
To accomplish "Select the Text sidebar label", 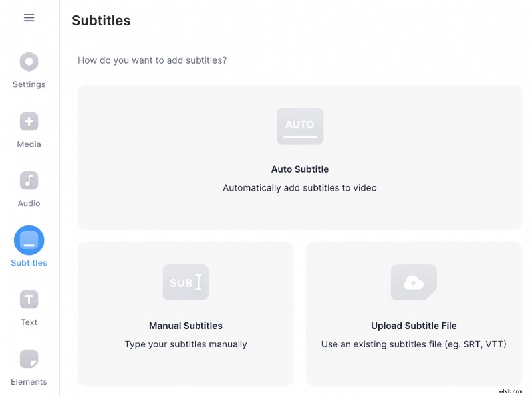I will 29,322.
